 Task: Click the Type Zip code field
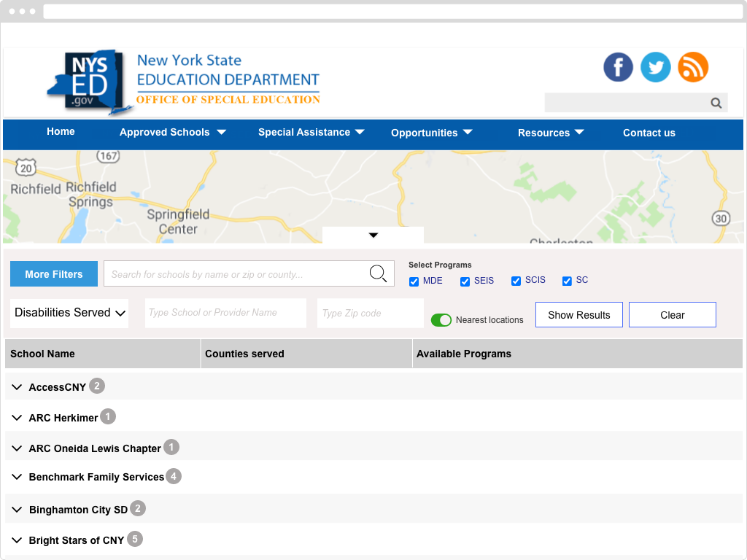point(370,313)
